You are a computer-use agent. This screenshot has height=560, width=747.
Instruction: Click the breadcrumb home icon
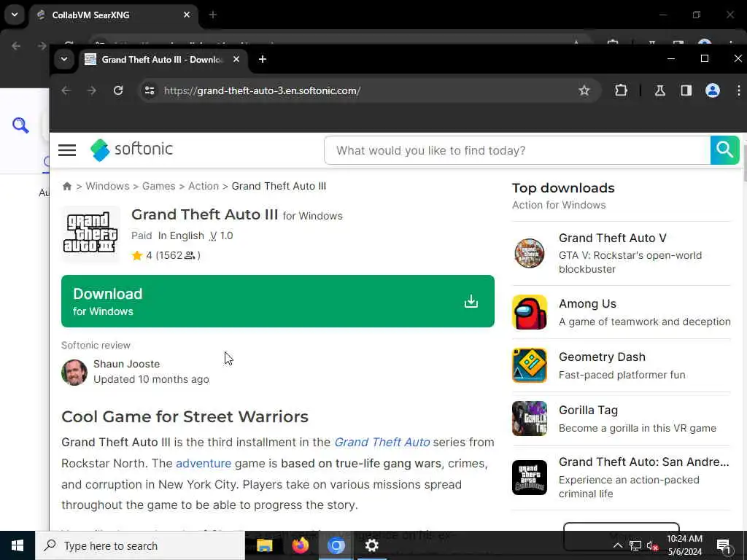pyautogui.click(x=67, y=186)
